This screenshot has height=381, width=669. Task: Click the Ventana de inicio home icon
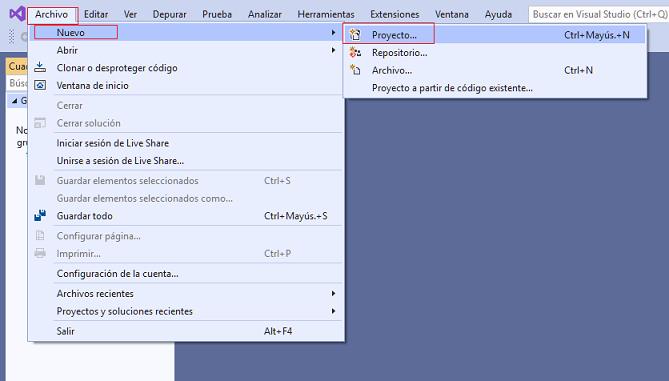point(40,85)
